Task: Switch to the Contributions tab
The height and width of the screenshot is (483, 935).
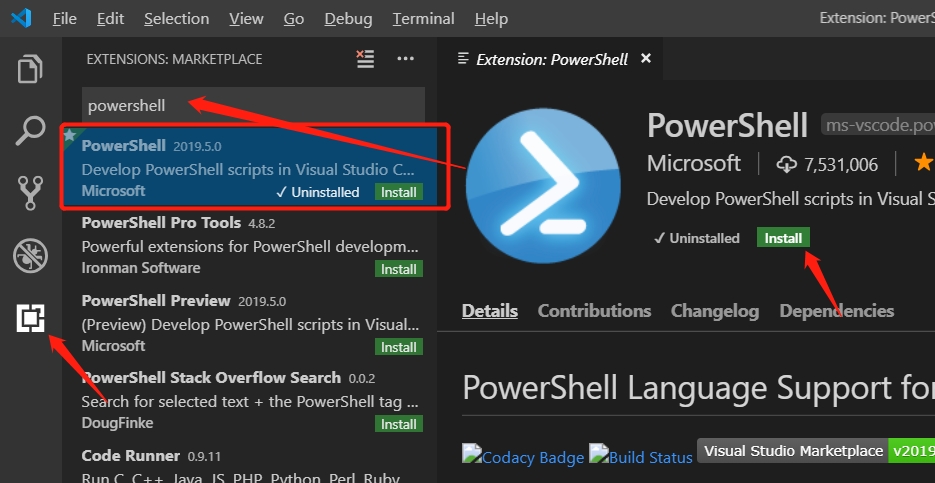Action: [594, 311]
